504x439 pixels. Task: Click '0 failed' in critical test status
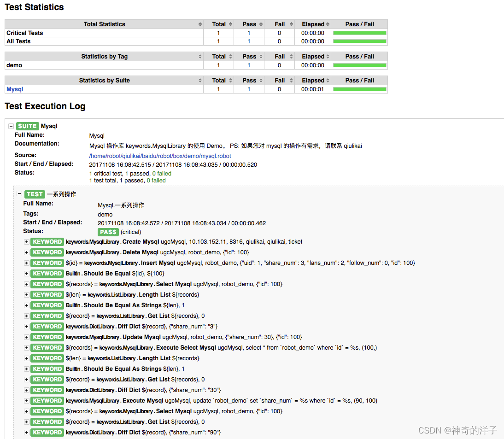coord(162,174)
